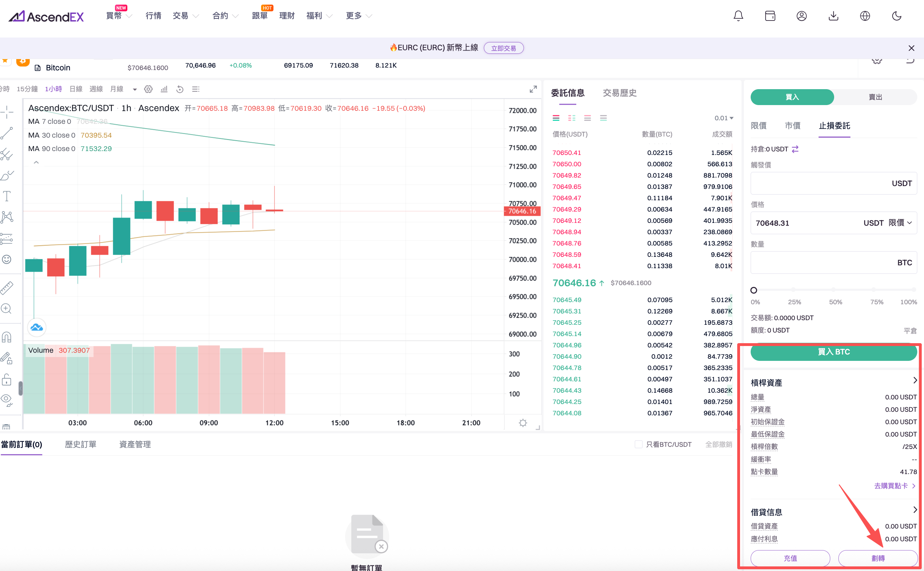Toggle dark mode moon icon

(x=896, y=16)
